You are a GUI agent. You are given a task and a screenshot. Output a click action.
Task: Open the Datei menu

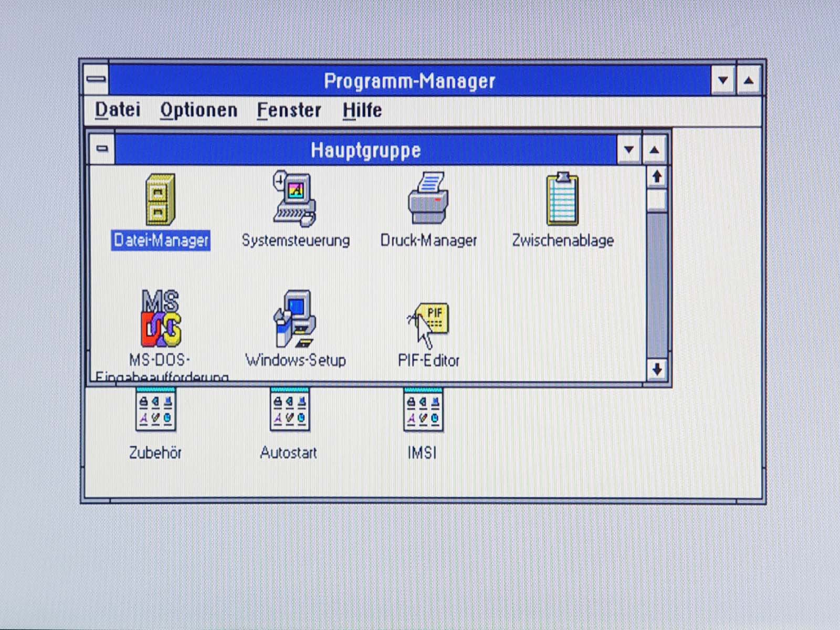click(118, 110)
